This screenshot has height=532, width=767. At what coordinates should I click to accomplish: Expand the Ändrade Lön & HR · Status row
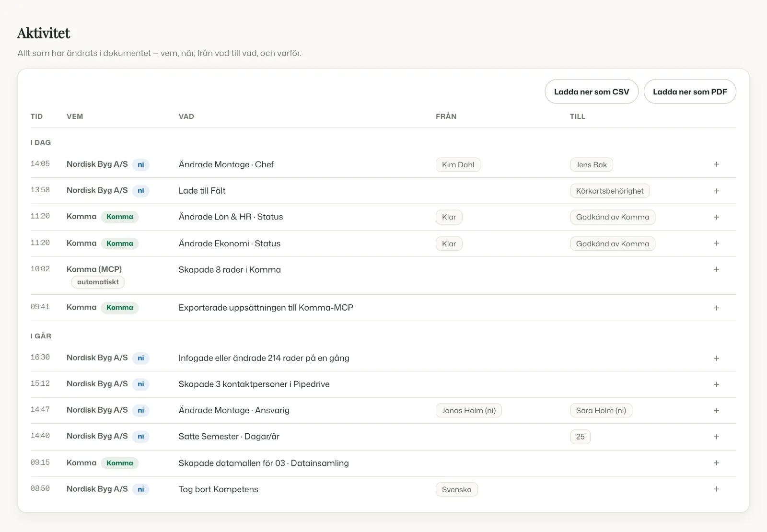[x=716, y=217]
